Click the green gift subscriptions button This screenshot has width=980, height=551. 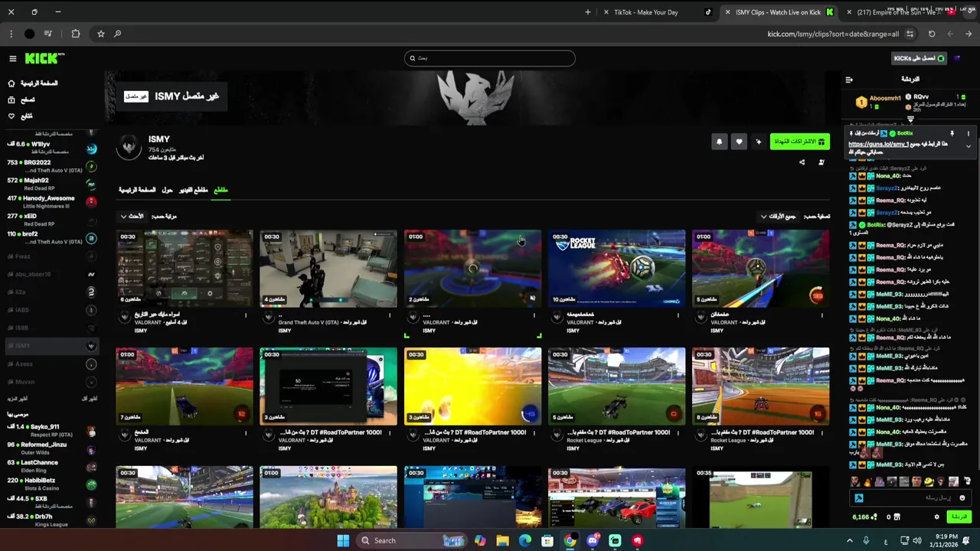[799, 142]
